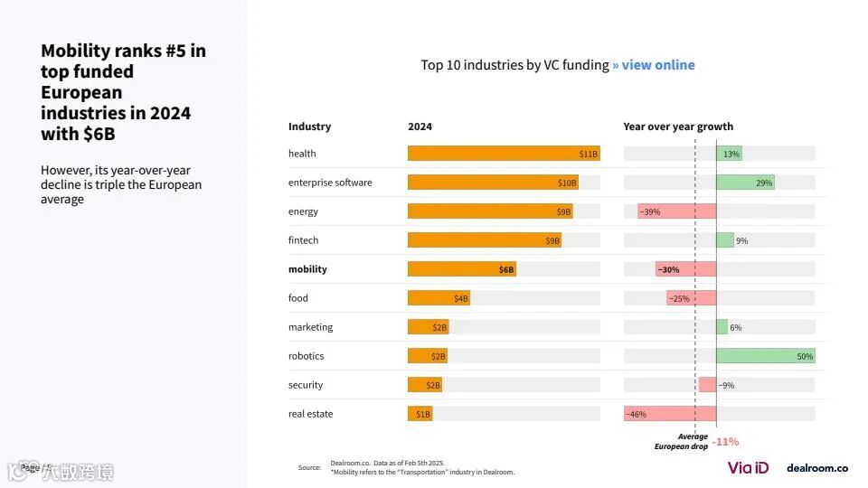The width and height of the screenshot is (868, 488).
Task: Click the 'Average European drop' label
Action: tap(682, 442)
